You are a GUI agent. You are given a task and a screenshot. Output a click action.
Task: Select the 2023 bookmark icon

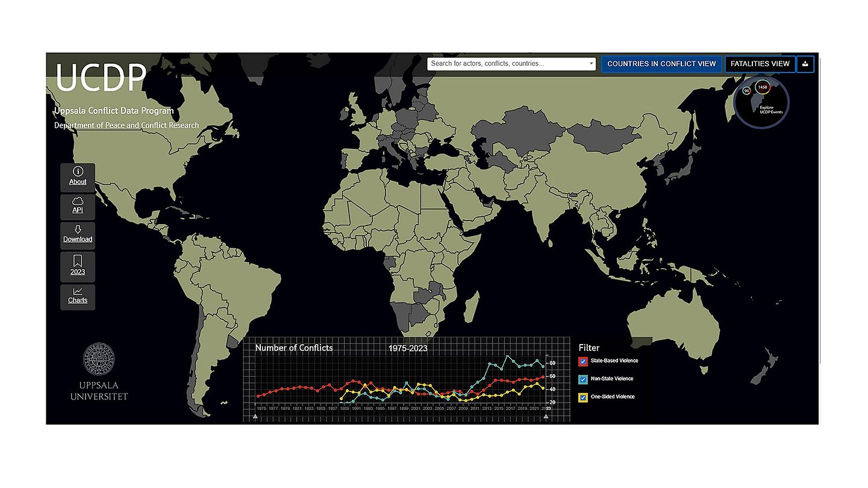point(78,260)
